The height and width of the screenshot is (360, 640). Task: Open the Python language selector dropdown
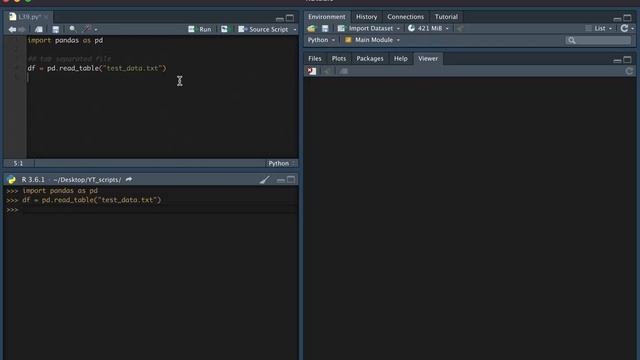[321, 40]
